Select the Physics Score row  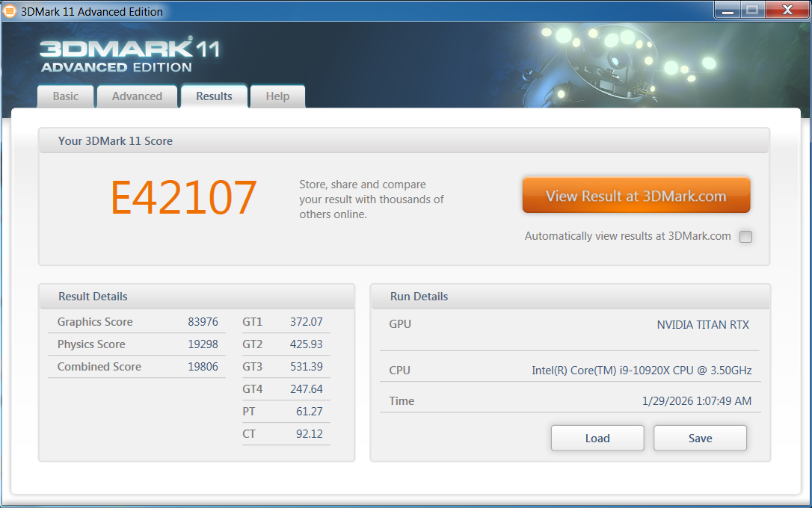[137, 344]
